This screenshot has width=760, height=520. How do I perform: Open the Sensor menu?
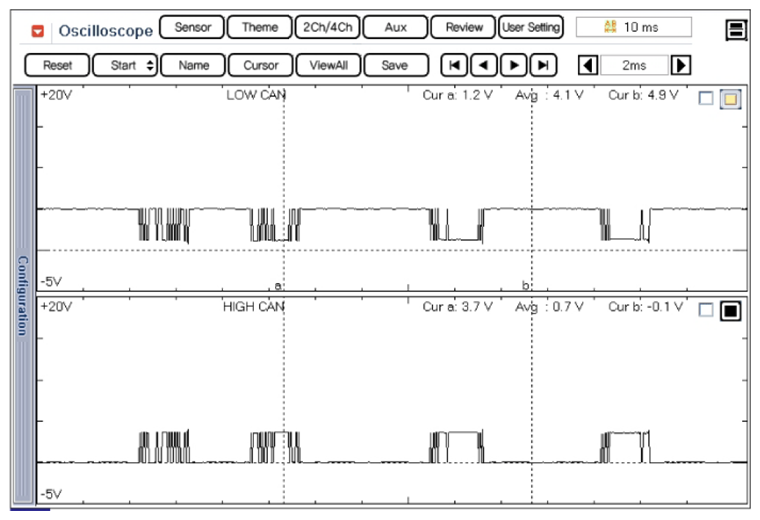192,27
